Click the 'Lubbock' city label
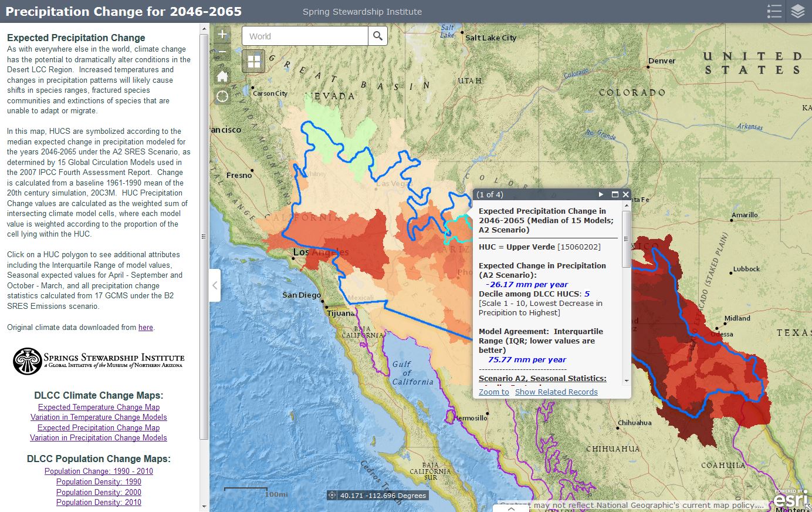The height and width of the screenshot is (512, 812). pyautogui.click(x=746, y=269)
